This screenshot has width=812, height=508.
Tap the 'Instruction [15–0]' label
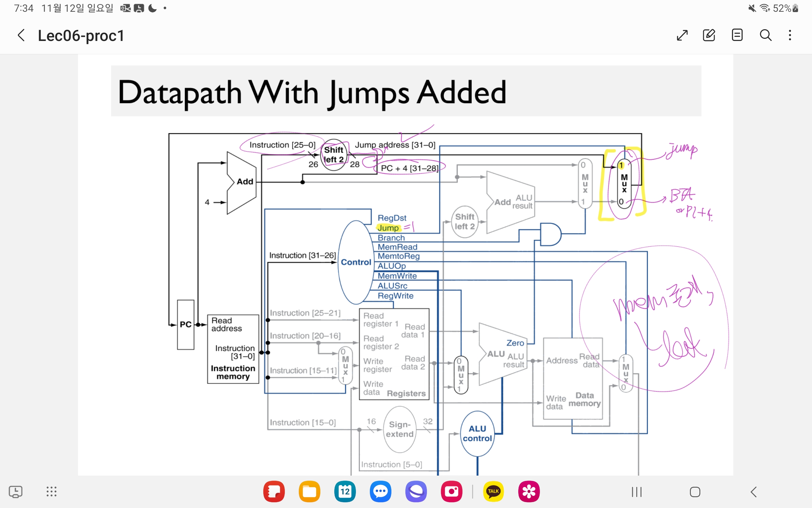[303, 422]
